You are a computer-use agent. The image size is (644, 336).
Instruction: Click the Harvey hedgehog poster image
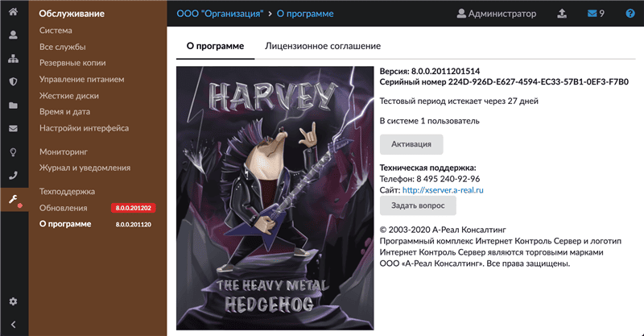(x=275, y=198)
